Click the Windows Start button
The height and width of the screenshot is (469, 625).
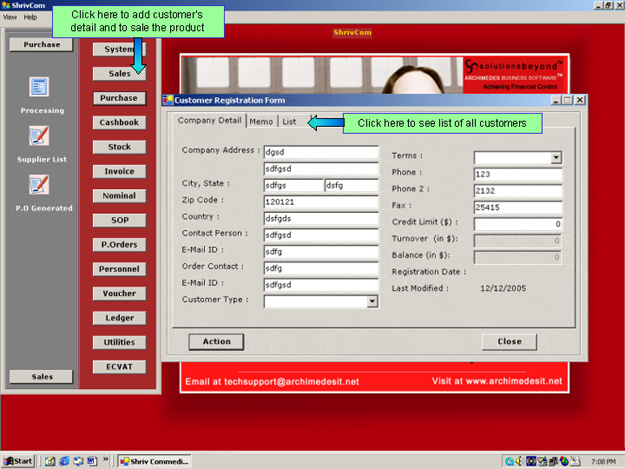pyautogui.click(x=19, y=461)
